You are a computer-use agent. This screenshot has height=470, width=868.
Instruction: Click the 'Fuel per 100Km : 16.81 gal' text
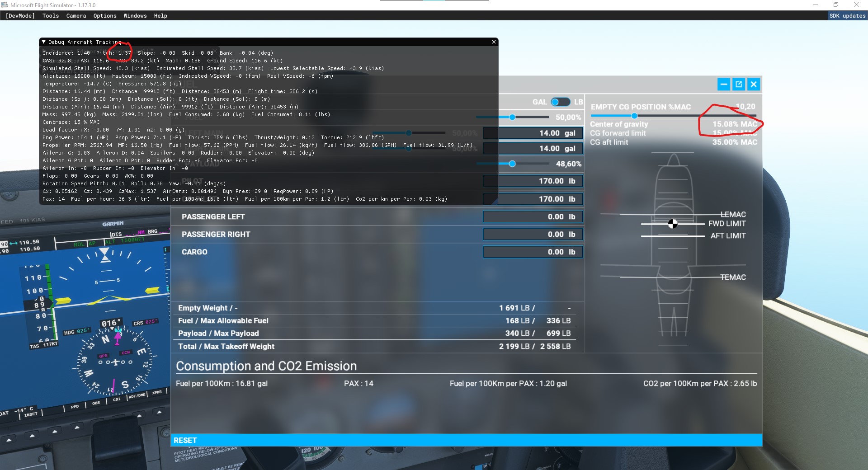222,384
